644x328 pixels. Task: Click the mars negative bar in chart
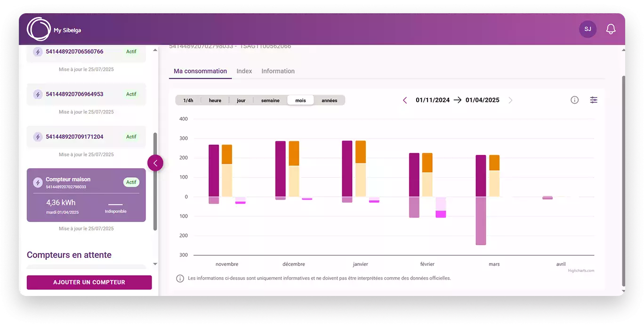pyautogui.click(x=481, y=221)
